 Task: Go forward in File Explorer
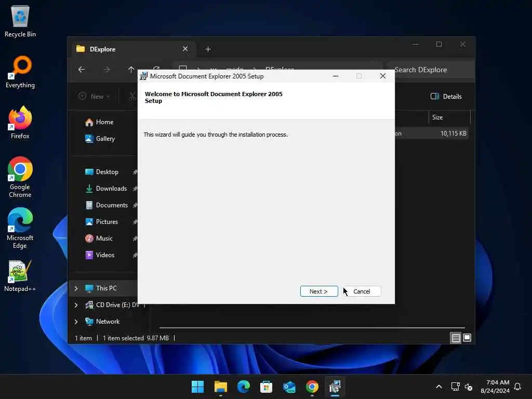pyautogui.click(x=107, y=70)
